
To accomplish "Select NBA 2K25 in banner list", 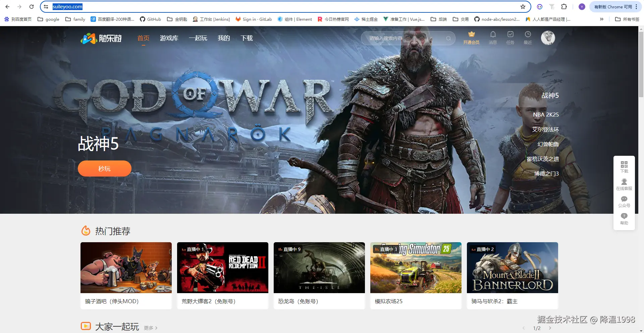I will point(545,115).
